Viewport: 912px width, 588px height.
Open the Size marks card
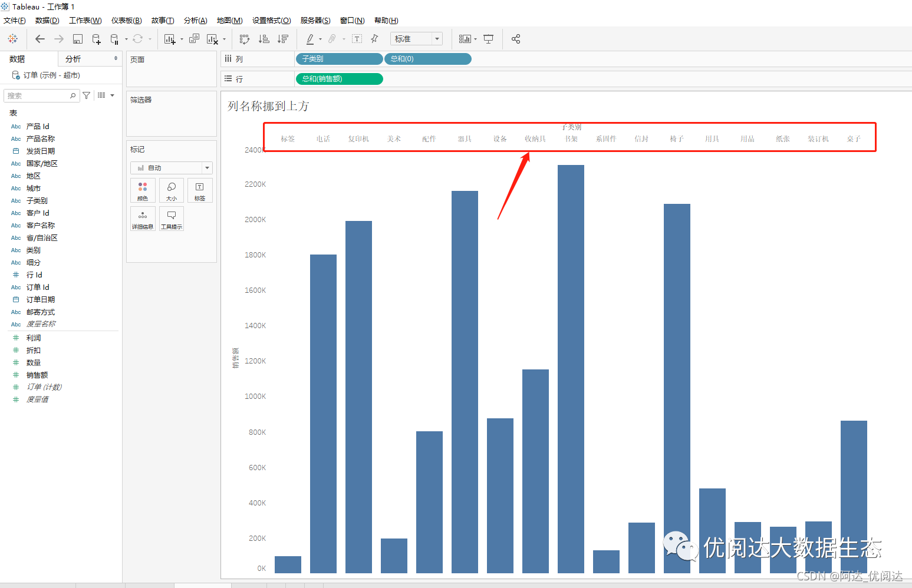pyautogui.click(x=172, y=190)
